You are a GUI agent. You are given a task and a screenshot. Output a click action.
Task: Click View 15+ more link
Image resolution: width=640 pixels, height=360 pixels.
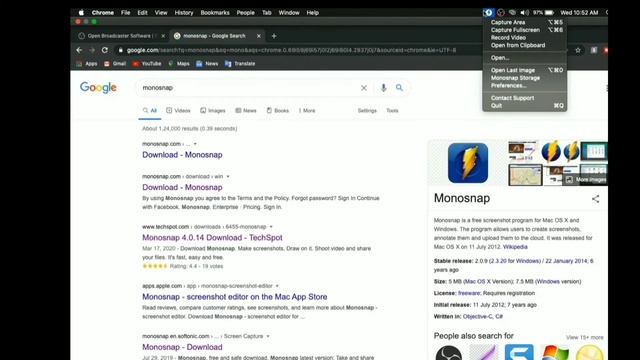click(584, 337)
